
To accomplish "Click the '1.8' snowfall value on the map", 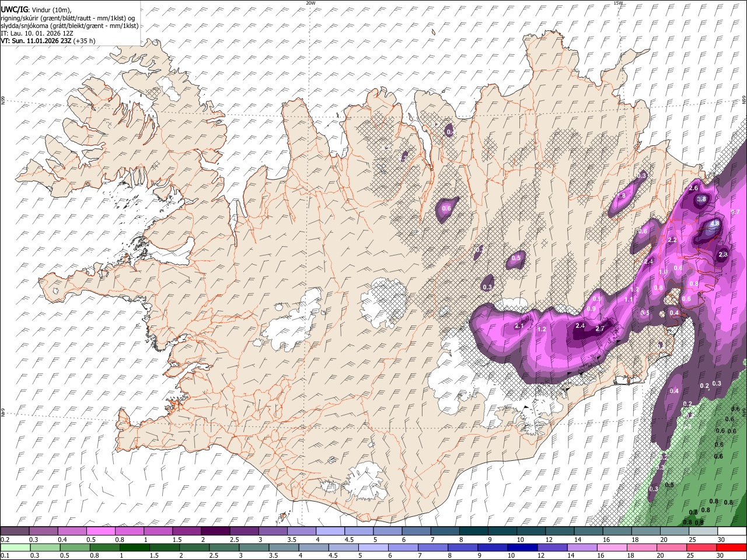I will 622,195.
